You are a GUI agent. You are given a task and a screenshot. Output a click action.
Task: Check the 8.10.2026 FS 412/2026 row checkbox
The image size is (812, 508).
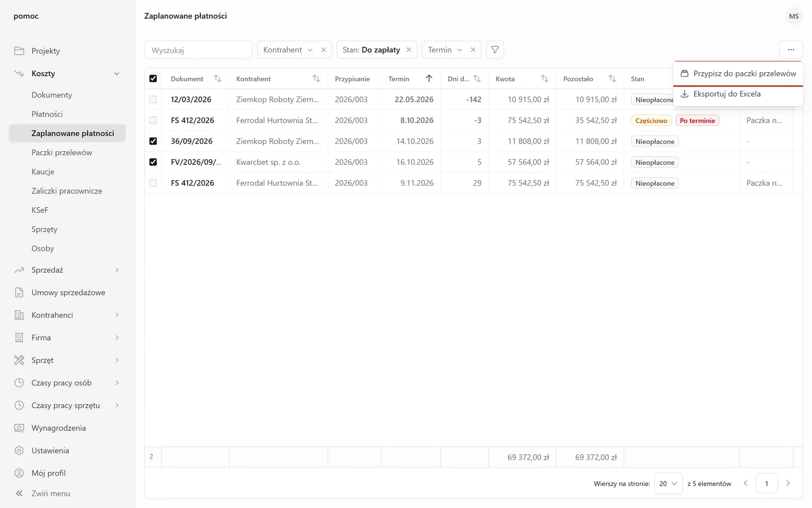coord(153,120)
